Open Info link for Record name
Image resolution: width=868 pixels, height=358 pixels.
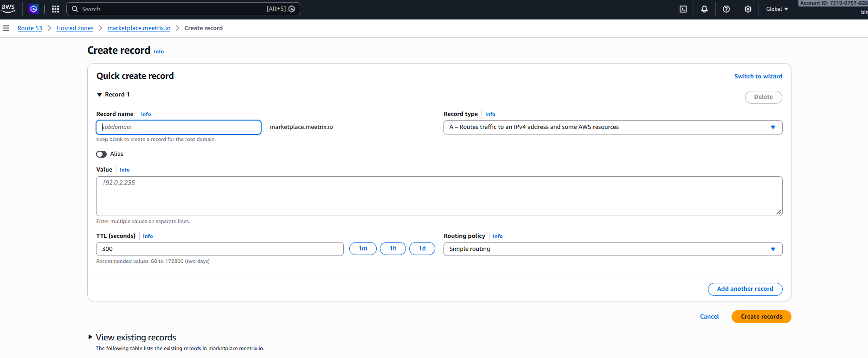click(x=146, y=114)
